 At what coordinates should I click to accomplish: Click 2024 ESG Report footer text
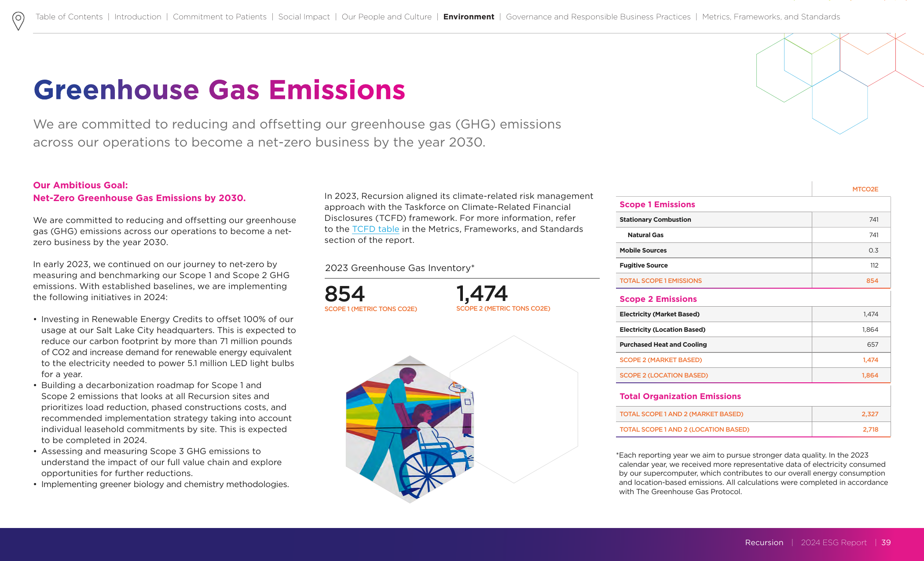click(833, 543)
